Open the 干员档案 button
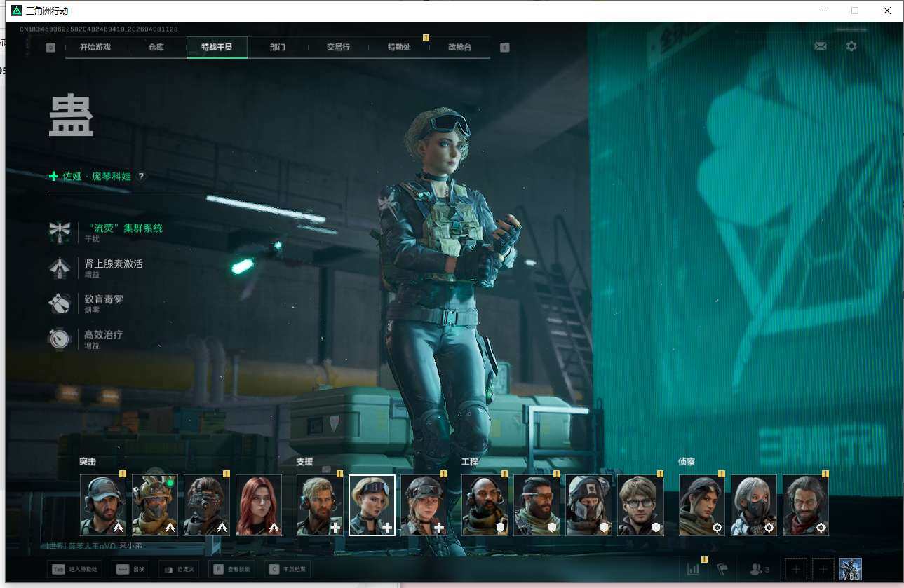The image size is (904, 588). (x=288, y=569)
